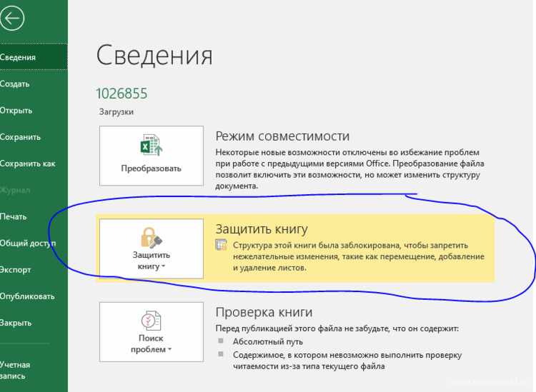The image size is (536, 392).
Task: Click the Режим совместимости heading
Action: pos(282,136)
